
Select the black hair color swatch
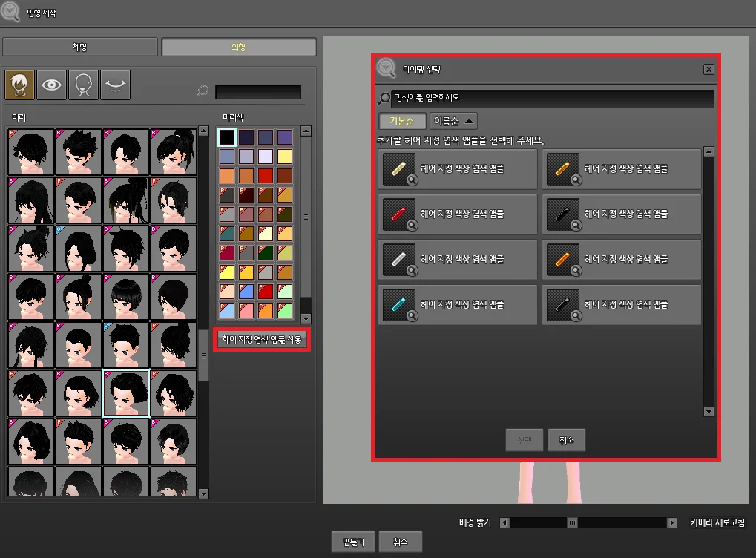click(226, 136)
